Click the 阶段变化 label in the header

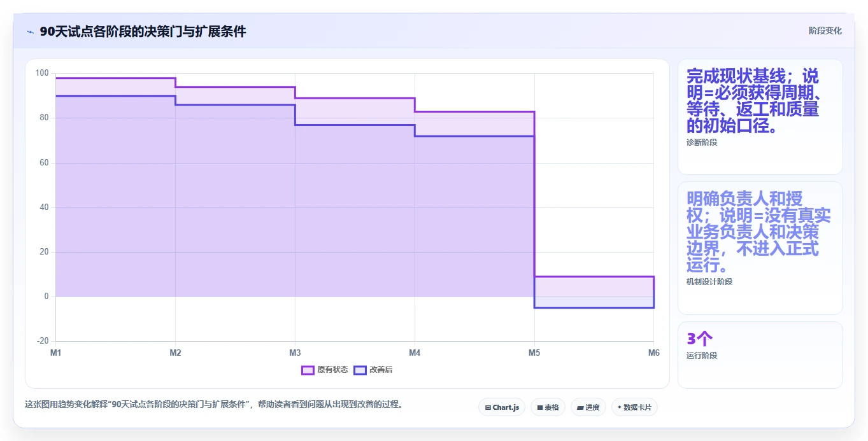coord(825,31)
